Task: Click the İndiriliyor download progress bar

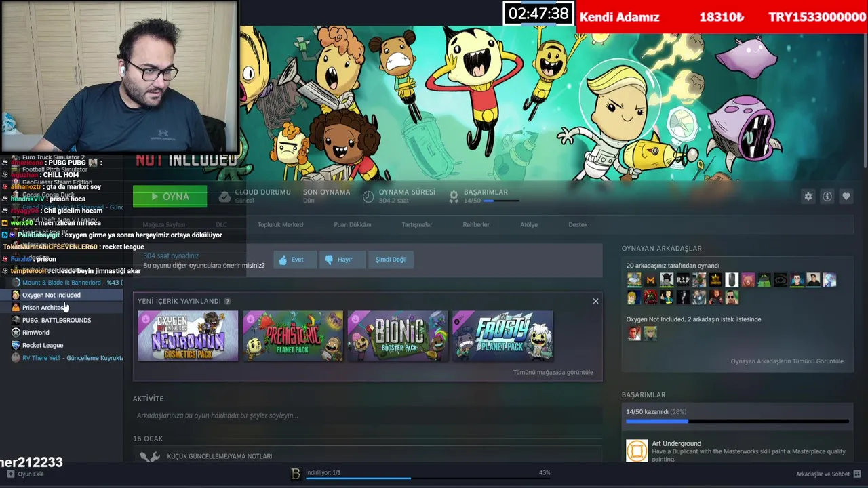Action: tap(428, 479)
